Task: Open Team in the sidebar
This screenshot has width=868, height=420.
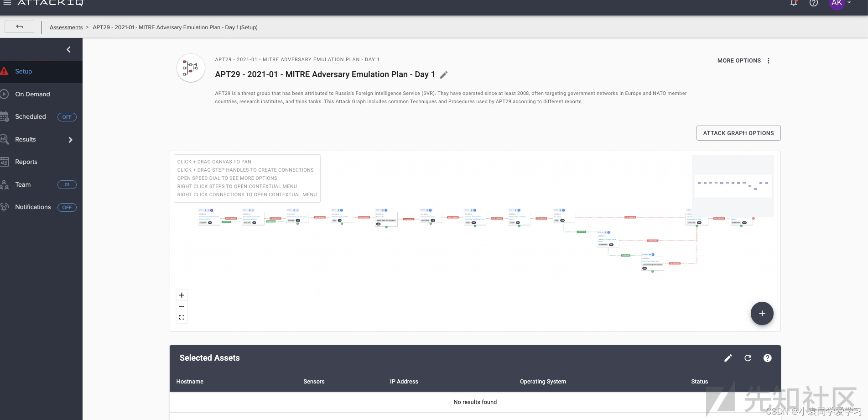Action: (23, 184)
